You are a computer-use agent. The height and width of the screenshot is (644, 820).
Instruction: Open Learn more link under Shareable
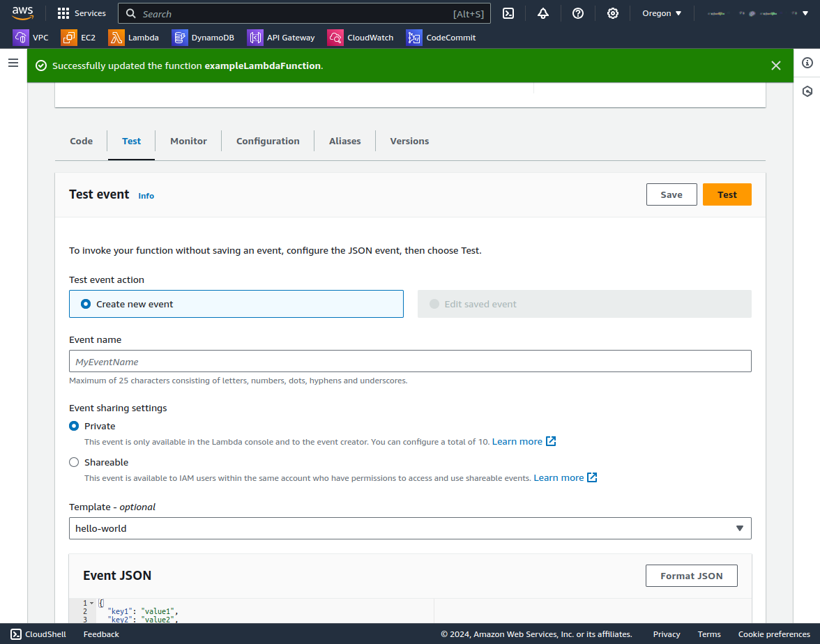tap(559, 477)
